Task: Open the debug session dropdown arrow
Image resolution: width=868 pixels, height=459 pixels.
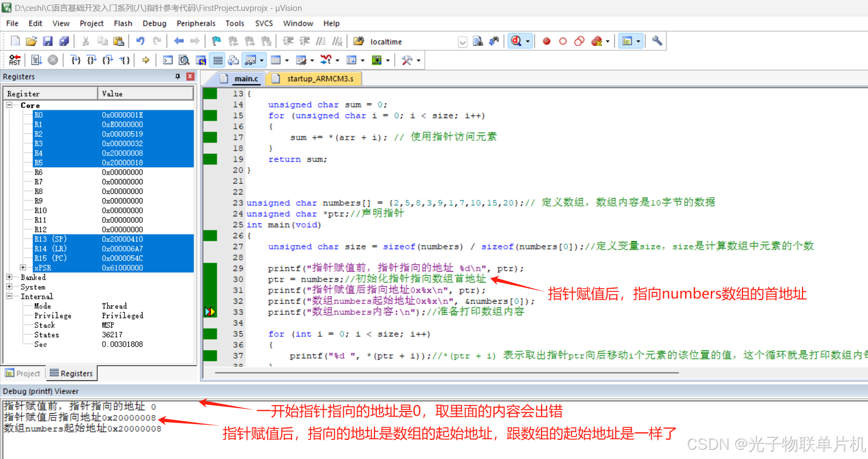Action: tap(528, 41)
